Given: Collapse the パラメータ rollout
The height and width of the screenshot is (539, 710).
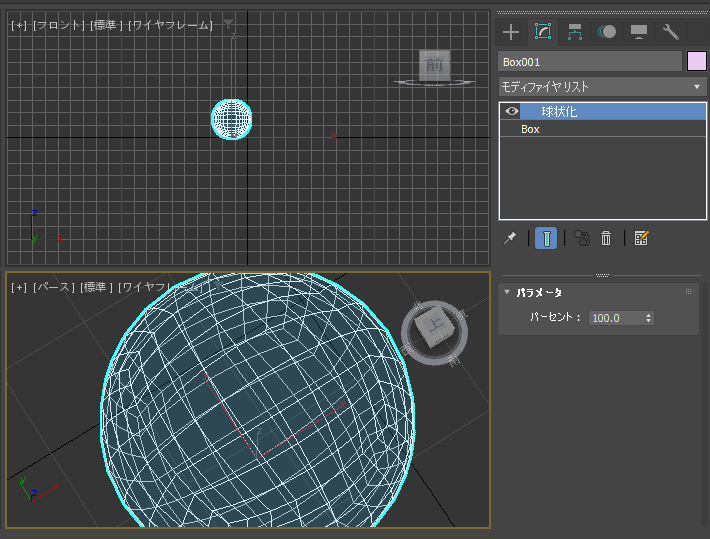Looking at the screenshot, I should tap(507, 292).
